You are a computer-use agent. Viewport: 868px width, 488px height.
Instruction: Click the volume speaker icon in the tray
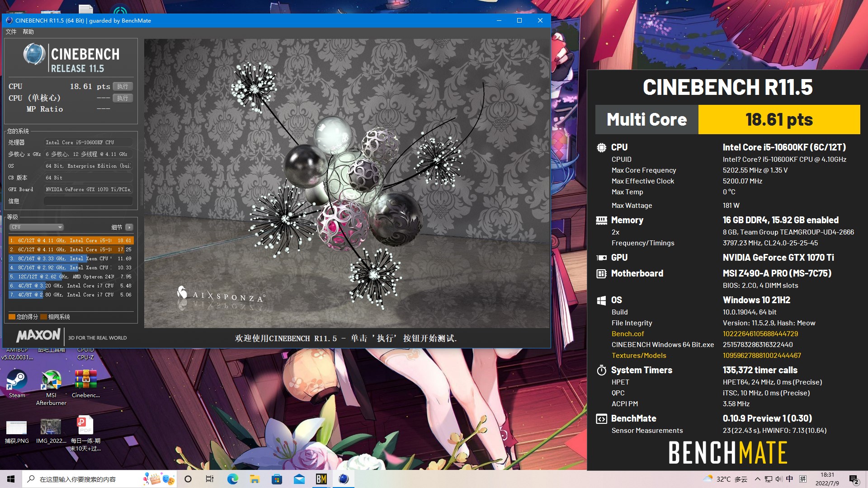pos(778,479)
